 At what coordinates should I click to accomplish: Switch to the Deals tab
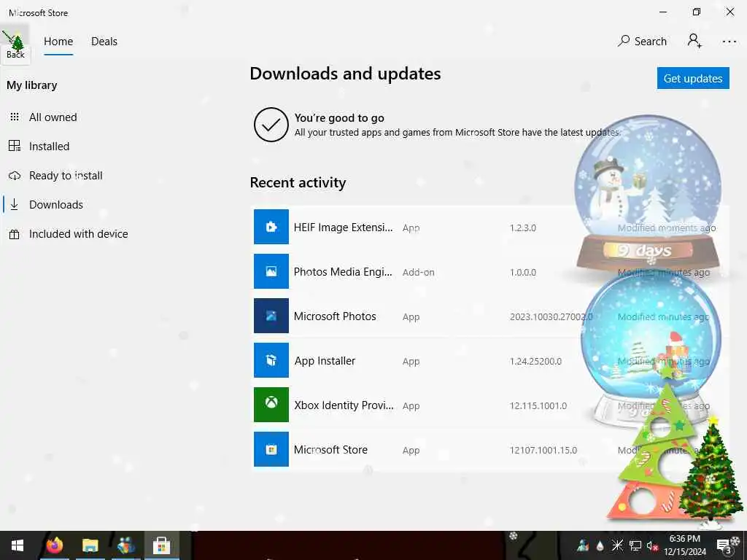point(104,42)
